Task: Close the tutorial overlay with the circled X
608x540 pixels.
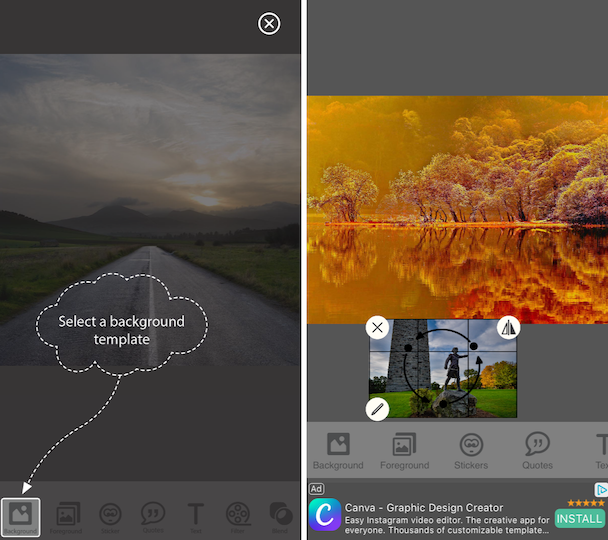Action: pyautogui.click(x=269, y=24)
